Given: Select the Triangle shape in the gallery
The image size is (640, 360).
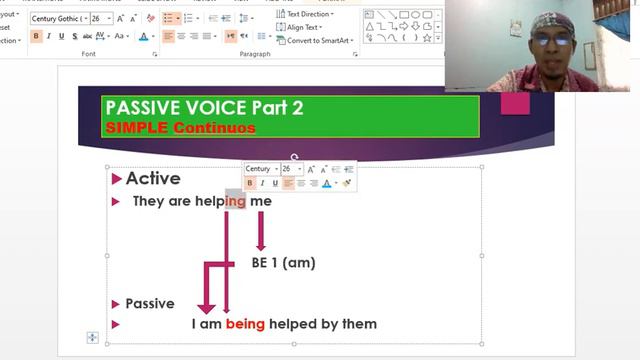Looking at the screenshot, I should (369, 27).
